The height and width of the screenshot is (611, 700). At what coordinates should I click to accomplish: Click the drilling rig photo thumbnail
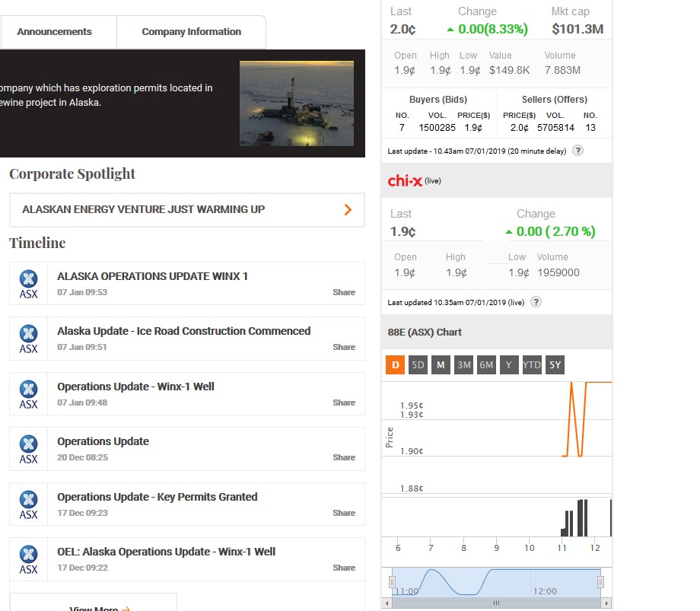pyautogui.click(x=297, y=103)
